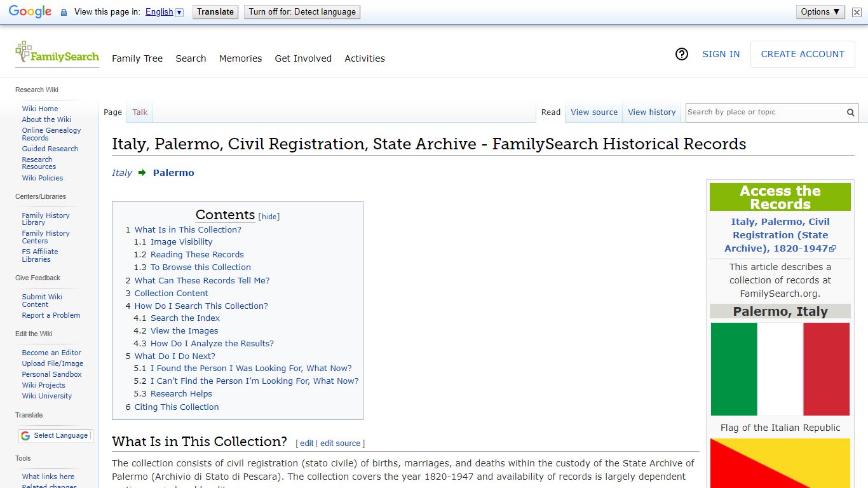868x488 pixels.
Task: Open the Select Language dropdown
Action: [x=55, y=436]
